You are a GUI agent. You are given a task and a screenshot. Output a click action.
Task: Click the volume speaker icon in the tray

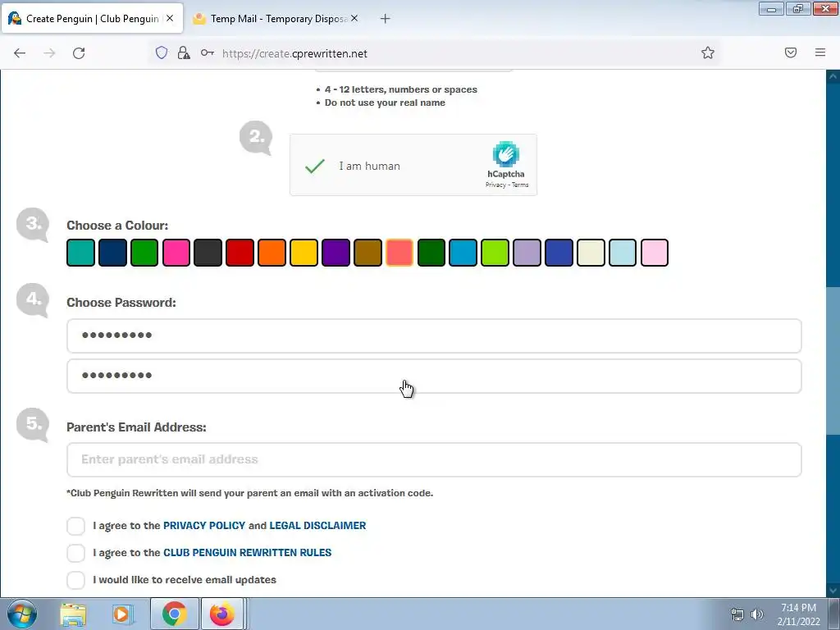click(757, 614)
